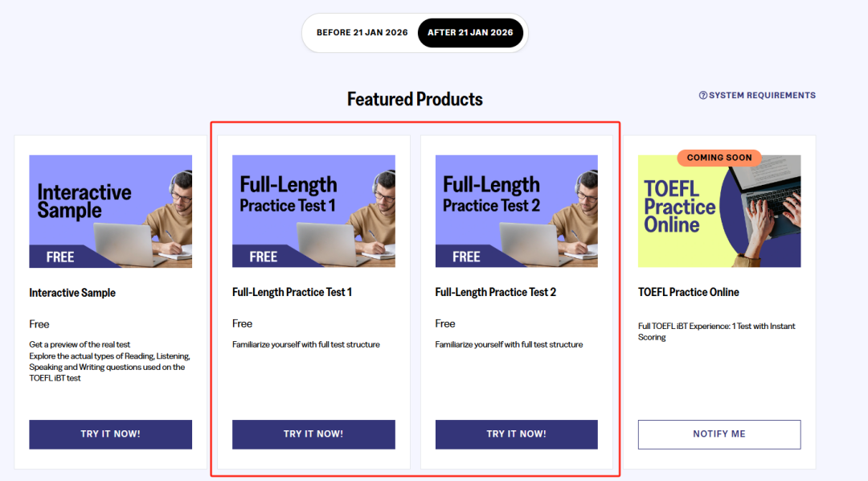The image size is (868, 481).
Task: Open the SYSTEM REQUIREMENTS link
Action: pos(757,95)
